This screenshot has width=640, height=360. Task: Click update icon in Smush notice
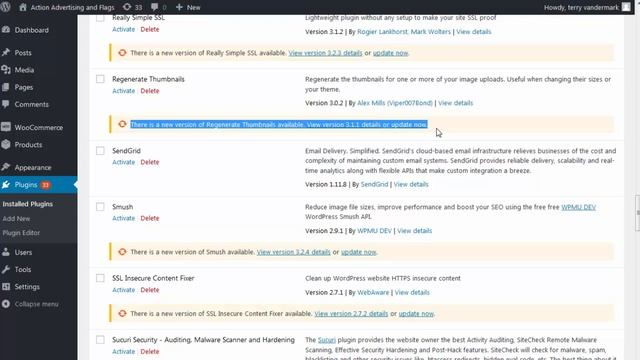[122, 252]
